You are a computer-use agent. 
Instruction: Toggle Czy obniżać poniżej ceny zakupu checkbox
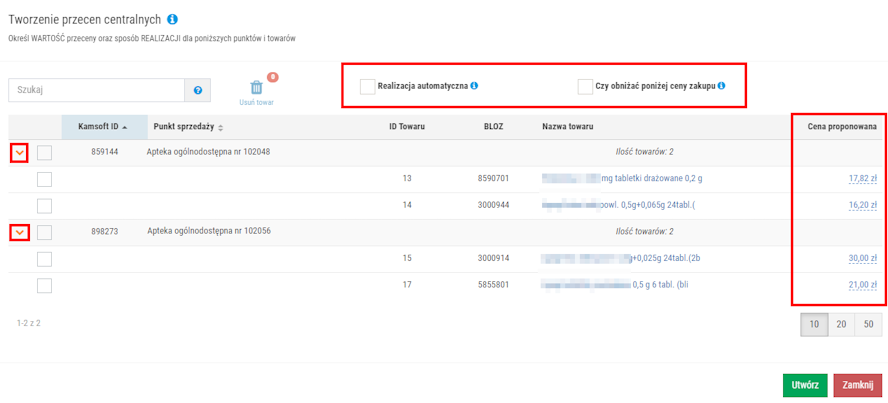pos(585,86)
